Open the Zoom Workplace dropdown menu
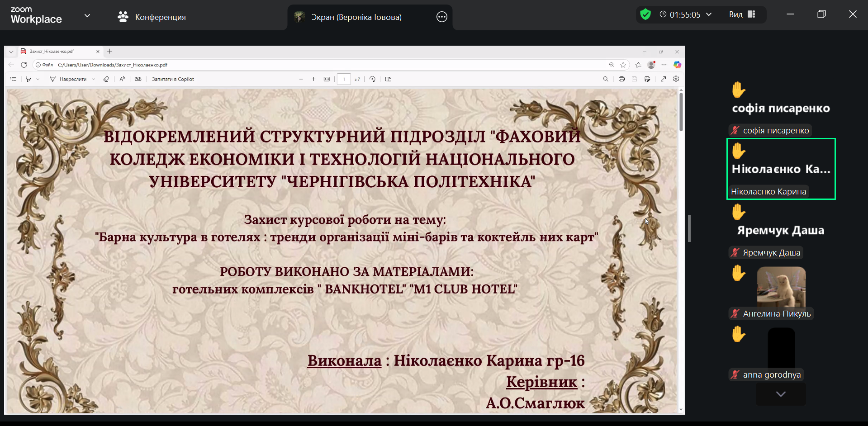868x426 pixels. click(87, 15)
